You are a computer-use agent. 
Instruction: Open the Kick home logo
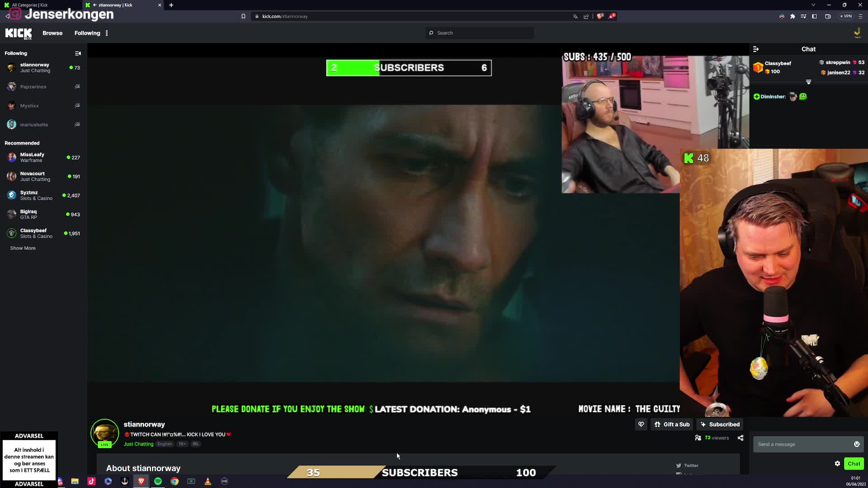pos(19,33)
